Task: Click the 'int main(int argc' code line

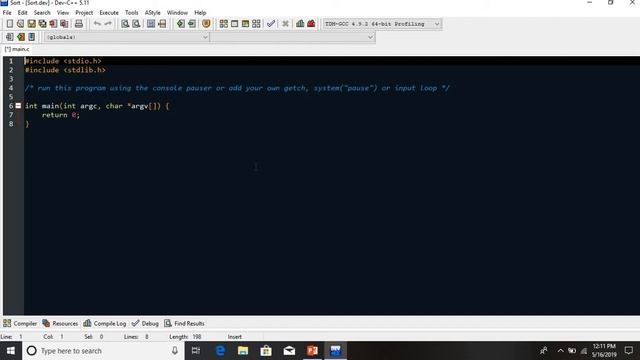Action: coord(97,106)
